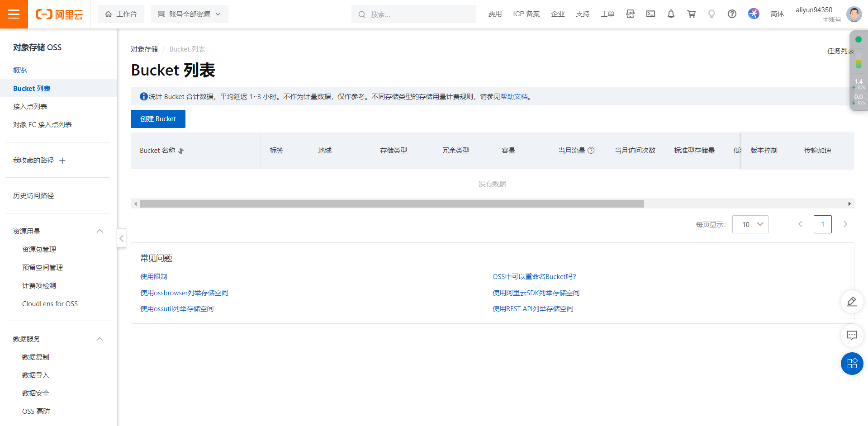The width and height of the screenshot is (868, 426).
Task: Click the Alibaba Cloud logo
Action: [x=59, y=14]
